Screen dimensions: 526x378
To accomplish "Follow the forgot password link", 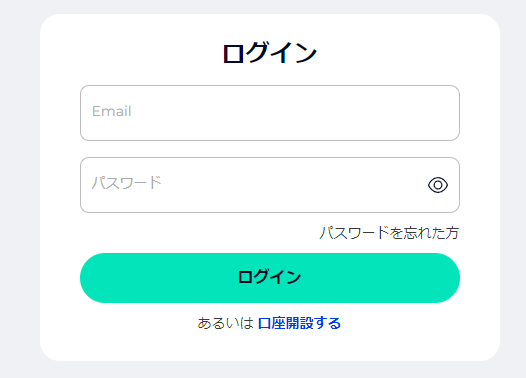I will coord(389,233).
